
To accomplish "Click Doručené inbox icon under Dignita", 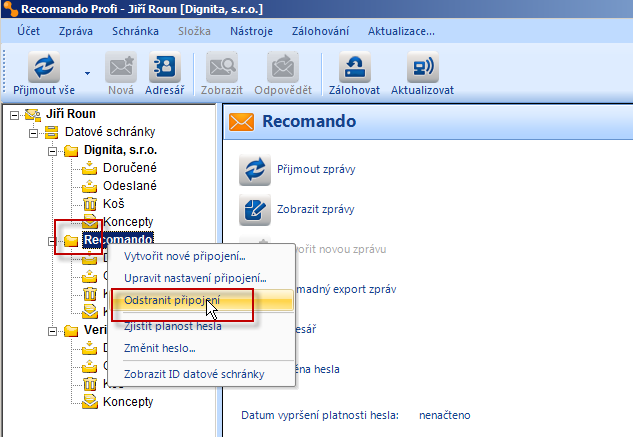I will [90, 168].
